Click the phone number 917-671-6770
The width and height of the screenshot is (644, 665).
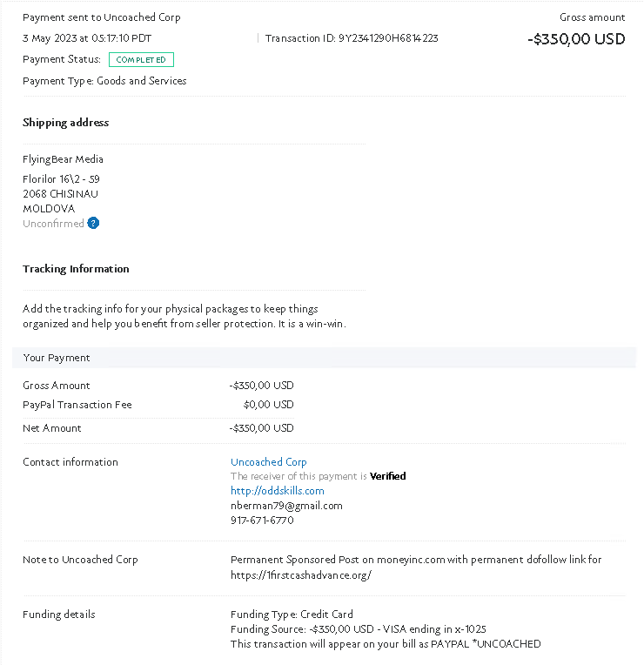262,520
